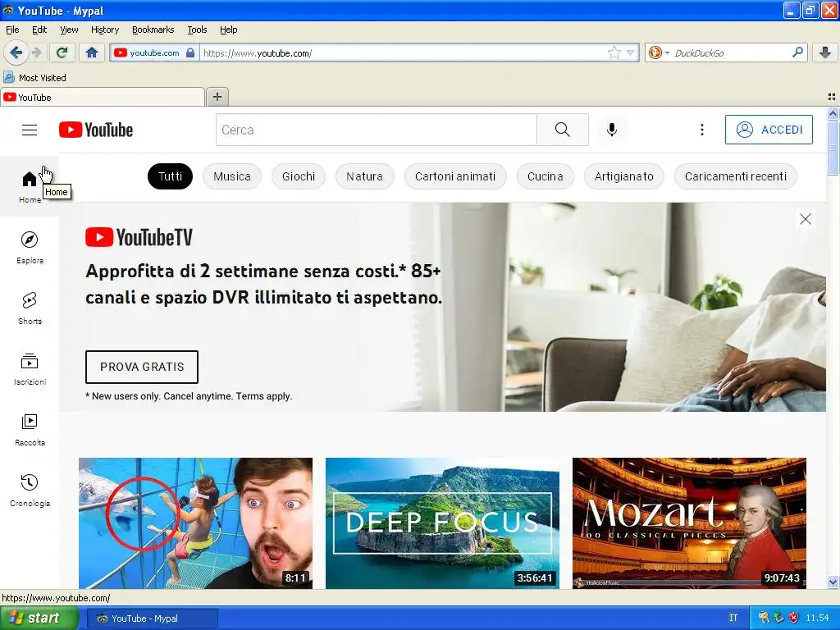This screenshot has height=630, width=840.
Task: Open the File menu
Action: point(12,30)
